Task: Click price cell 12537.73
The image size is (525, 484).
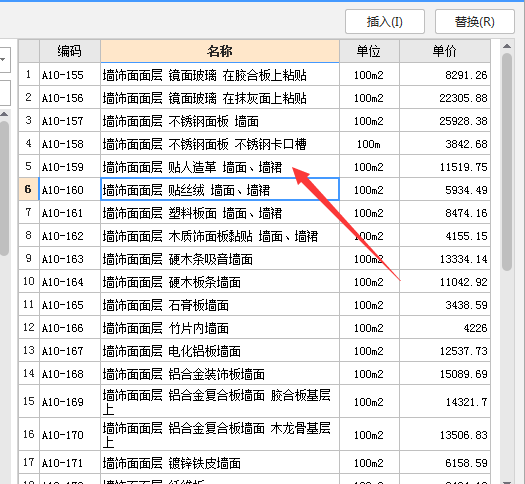Action: (445, 351)
